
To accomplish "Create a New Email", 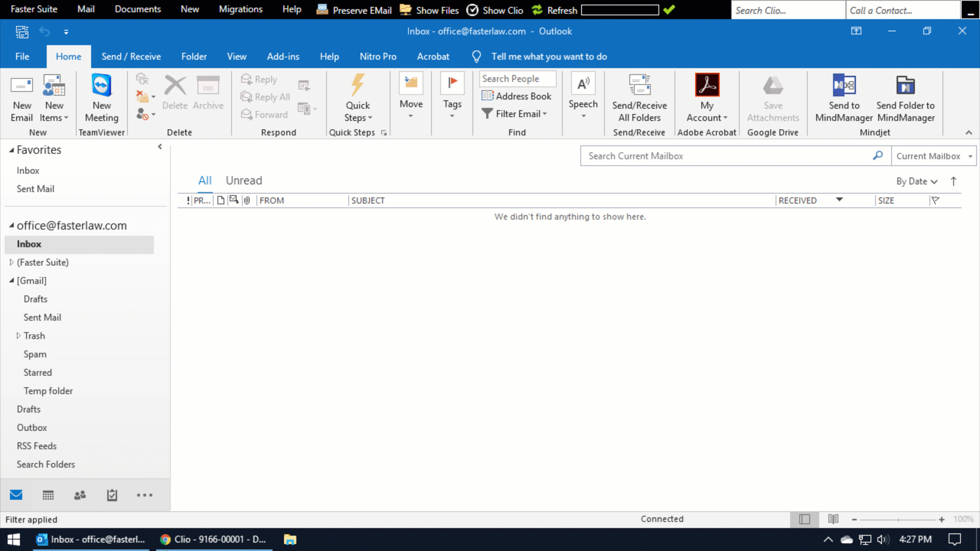I will tap(21, 99).
